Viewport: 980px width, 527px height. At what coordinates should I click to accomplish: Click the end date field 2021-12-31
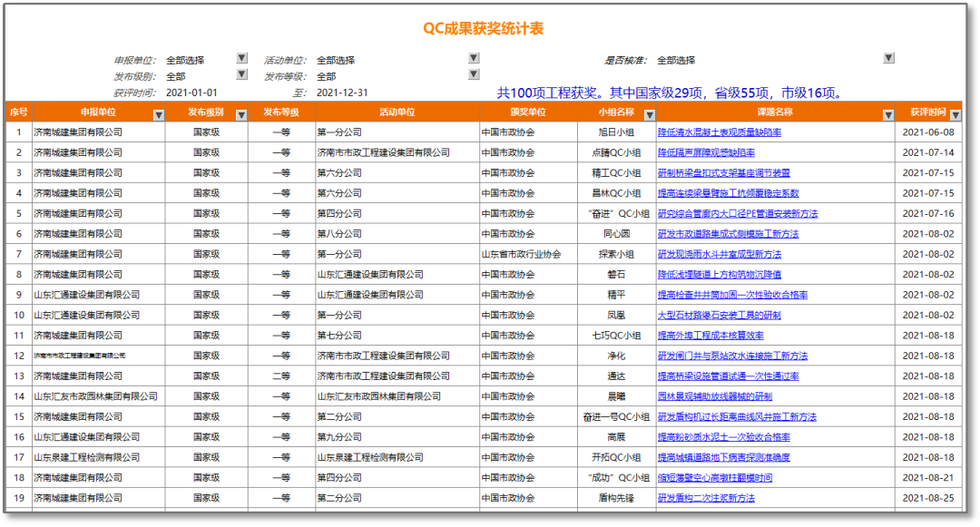[342, 93]
